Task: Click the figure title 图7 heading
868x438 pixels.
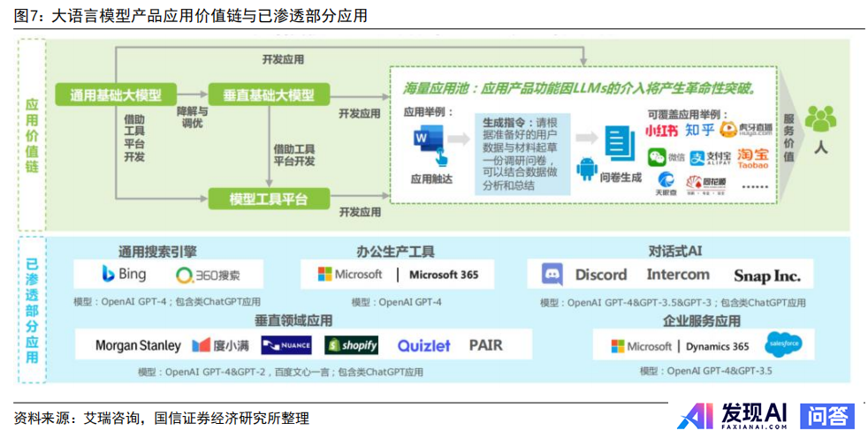Action: pos(190,15)
